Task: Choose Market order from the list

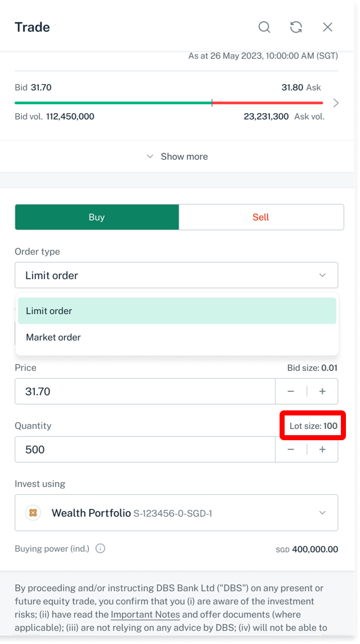Action: click(x=177, y=337)
